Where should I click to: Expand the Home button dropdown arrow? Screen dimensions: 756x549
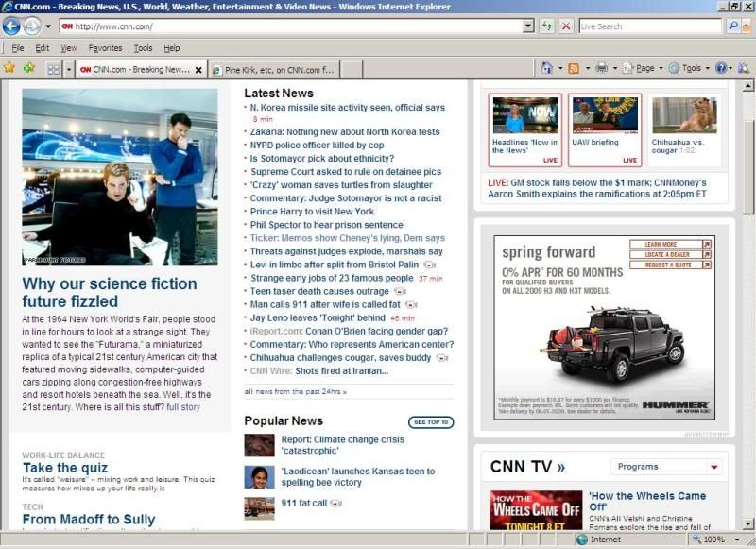click(x=560, y=68)
